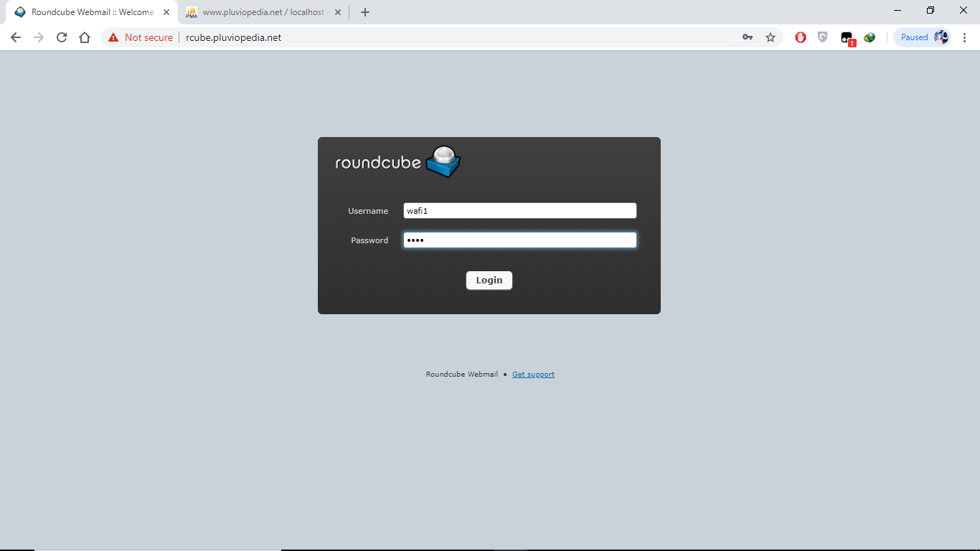Open the extension showing badge number 1
The width and height of the screenshot is (980, 551).
847,37
